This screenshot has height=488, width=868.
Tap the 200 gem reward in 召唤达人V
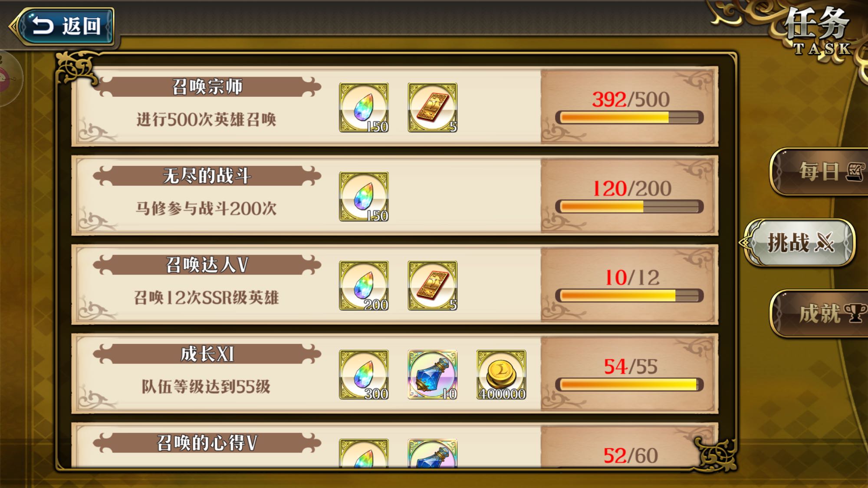click(x=364, y=285)
